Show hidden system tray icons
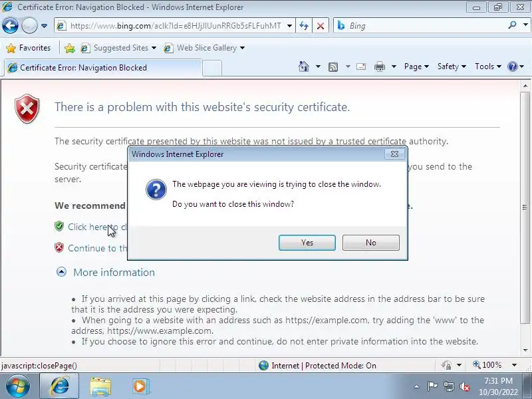This screenshot has height=399, width=532. coord(417,386)
